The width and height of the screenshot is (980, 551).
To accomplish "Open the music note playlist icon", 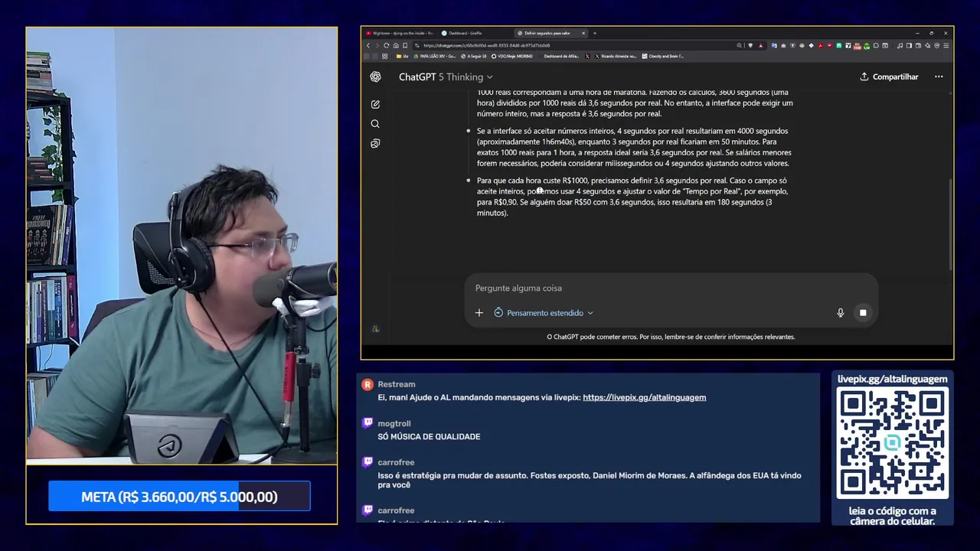I will tap(900, 45).
